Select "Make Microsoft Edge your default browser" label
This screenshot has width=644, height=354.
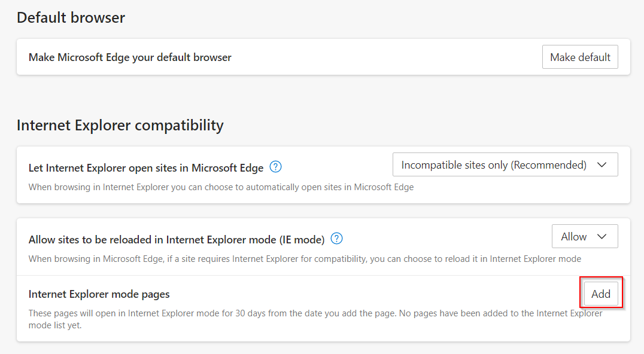click(x=130, y=57)
